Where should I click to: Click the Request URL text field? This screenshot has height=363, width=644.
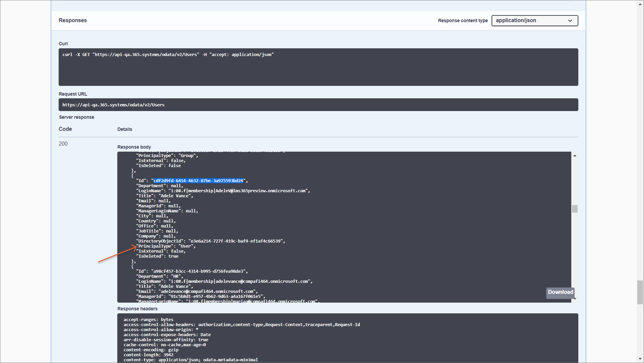click(x=318, y=105)
